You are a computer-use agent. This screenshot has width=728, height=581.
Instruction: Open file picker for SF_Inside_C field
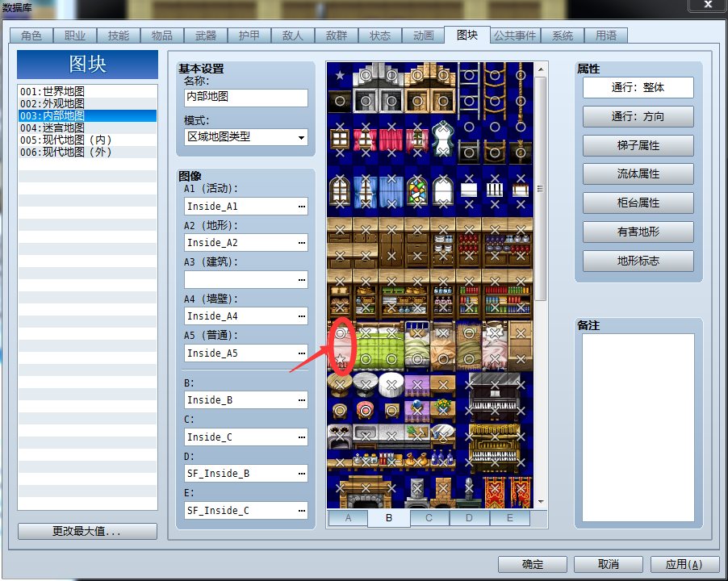click(x=302, y=511)
